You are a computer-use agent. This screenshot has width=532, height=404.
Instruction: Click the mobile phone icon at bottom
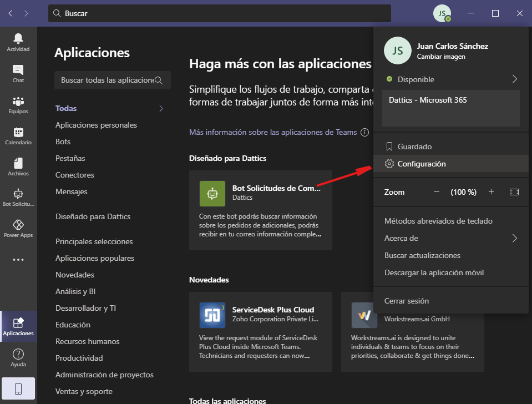coord(18,390)
